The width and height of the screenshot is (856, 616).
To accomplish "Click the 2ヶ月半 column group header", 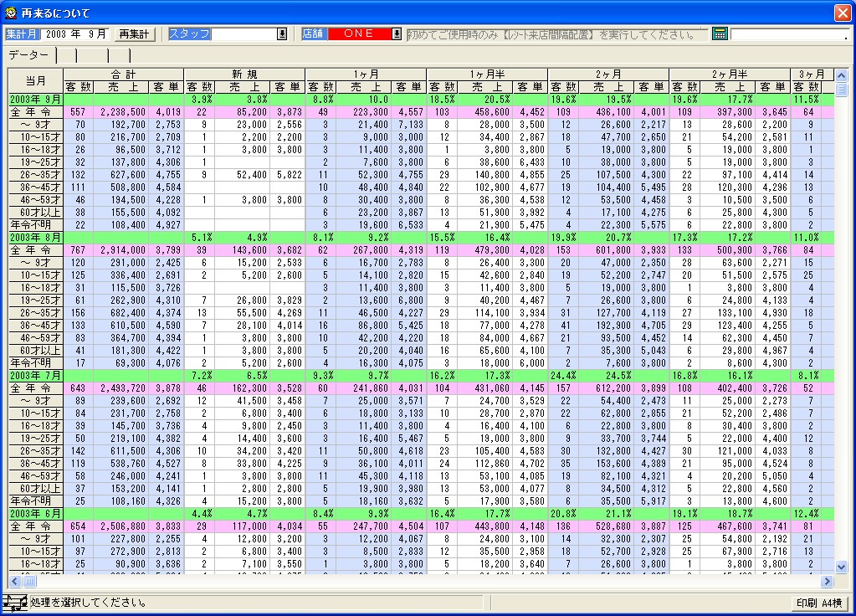I will (x=730, y=74).
